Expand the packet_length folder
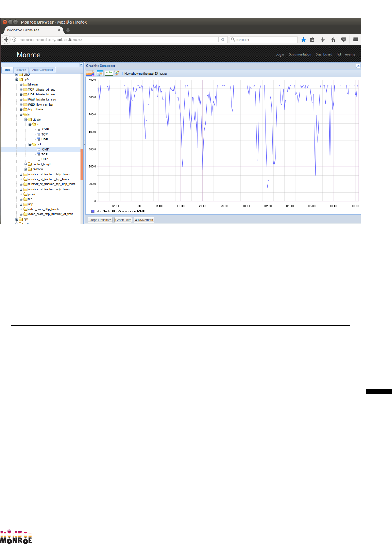392x544 pixels. [x=25, y=164]
